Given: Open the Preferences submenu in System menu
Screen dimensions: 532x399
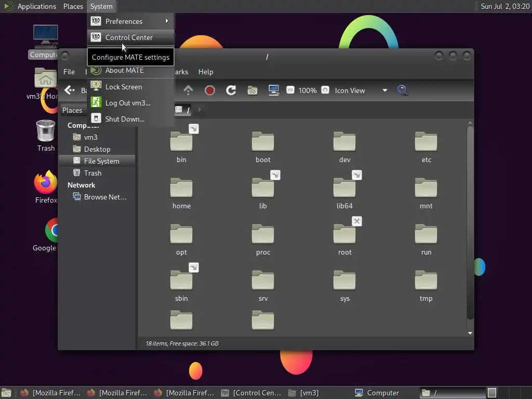Looking at the screenshot, I should coord(130,21).
